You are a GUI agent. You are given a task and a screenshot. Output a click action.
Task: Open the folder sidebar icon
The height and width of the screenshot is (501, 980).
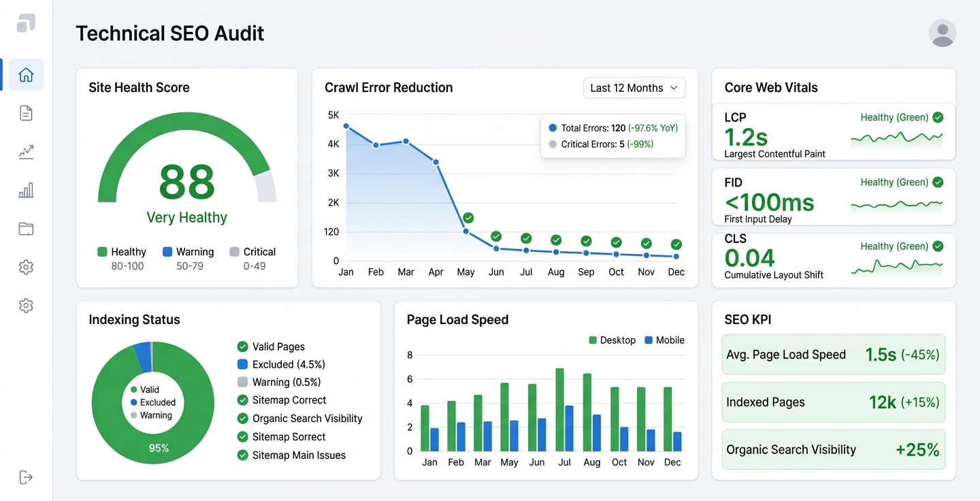[x=26, y=229]
